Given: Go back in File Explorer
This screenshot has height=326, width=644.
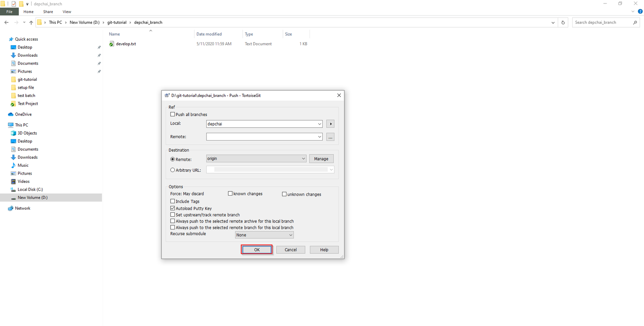Looking at the screenshot, I should (x=7, y=23).
